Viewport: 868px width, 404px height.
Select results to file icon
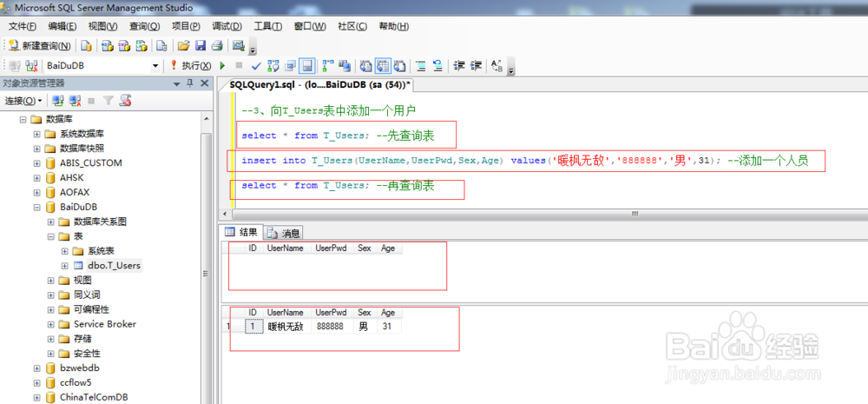400,66
